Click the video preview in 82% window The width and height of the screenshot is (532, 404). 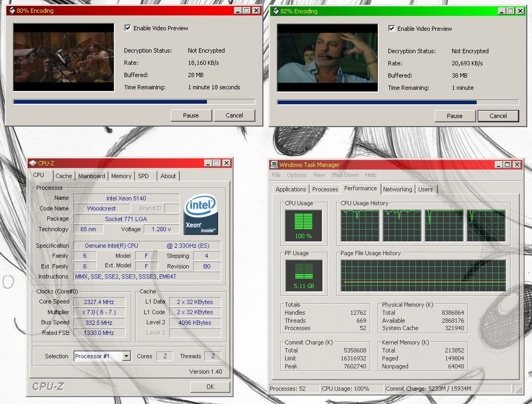(x=327, y=57)
